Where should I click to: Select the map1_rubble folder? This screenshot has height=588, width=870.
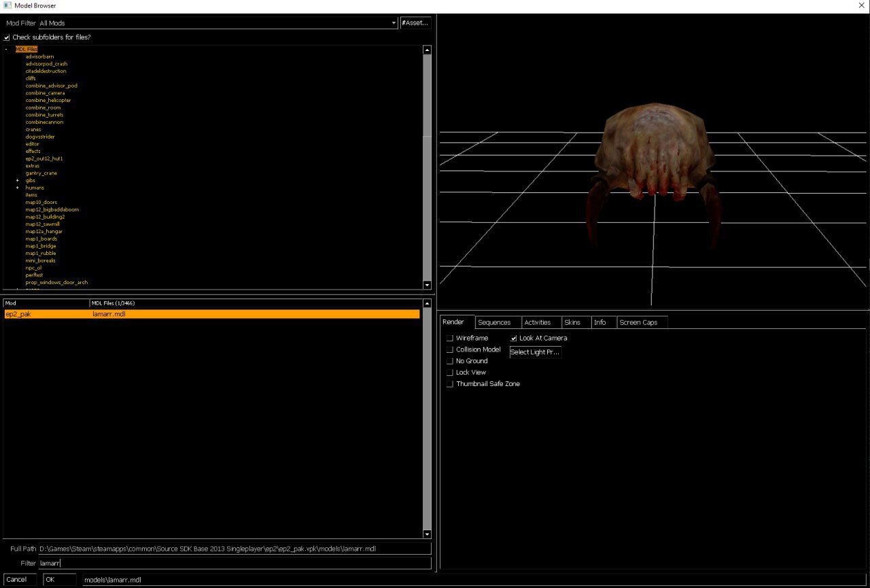click(41, 253)
